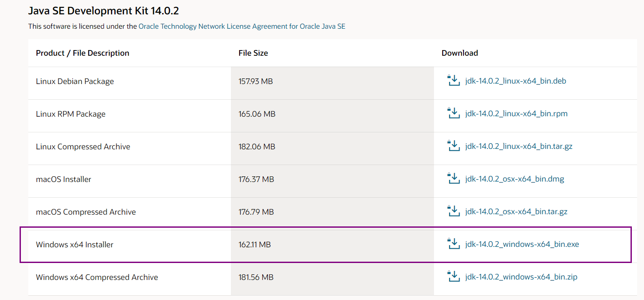Click download icon for windows-x64_bin.zip
Image resolution: width=644 pixels, height=300 pixels.
point(454,276)
